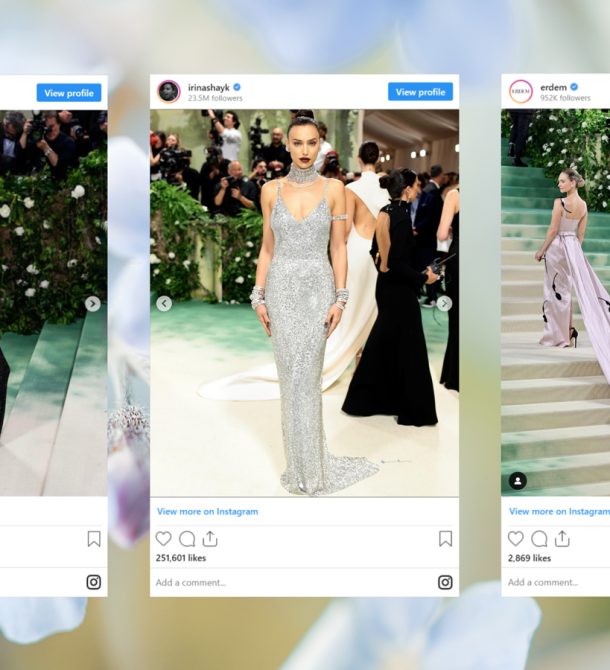This screenshot has width=610, height=670.
Task: Open View more on Instagram under erdem
Action: click(x=560, y=511)
